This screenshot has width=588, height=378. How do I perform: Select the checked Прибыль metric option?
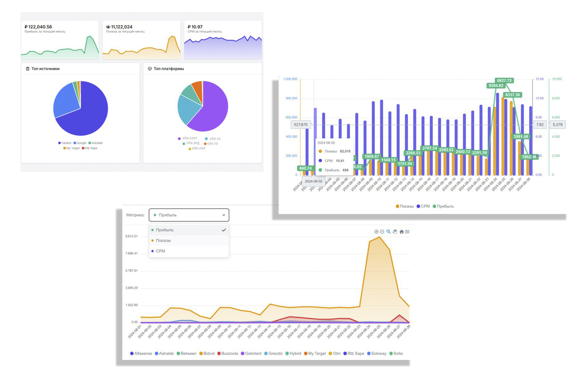pos(189,230)
